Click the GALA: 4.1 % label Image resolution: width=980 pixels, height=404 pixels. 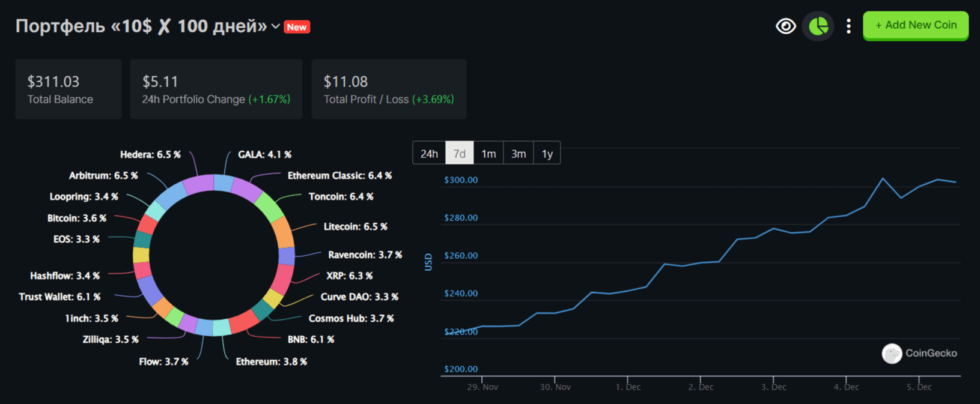click(x=265, y=154)
